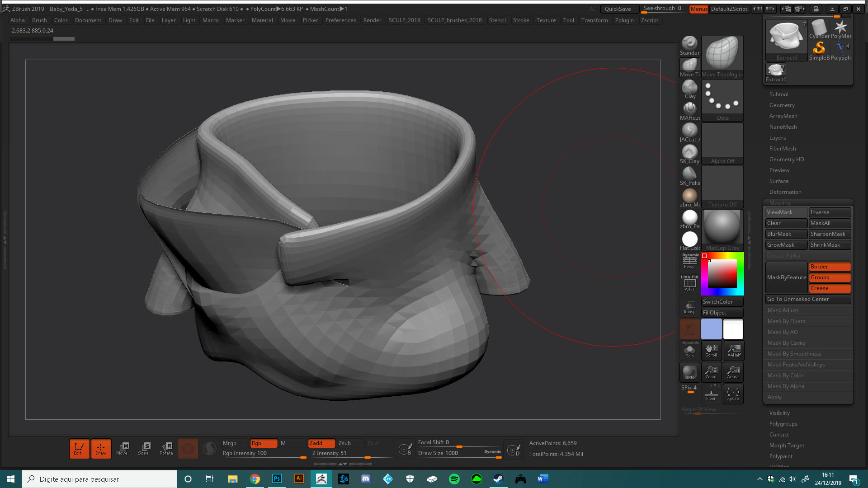Select the Clay brush icon
868x488 pixels.
(x=689, y=89)
